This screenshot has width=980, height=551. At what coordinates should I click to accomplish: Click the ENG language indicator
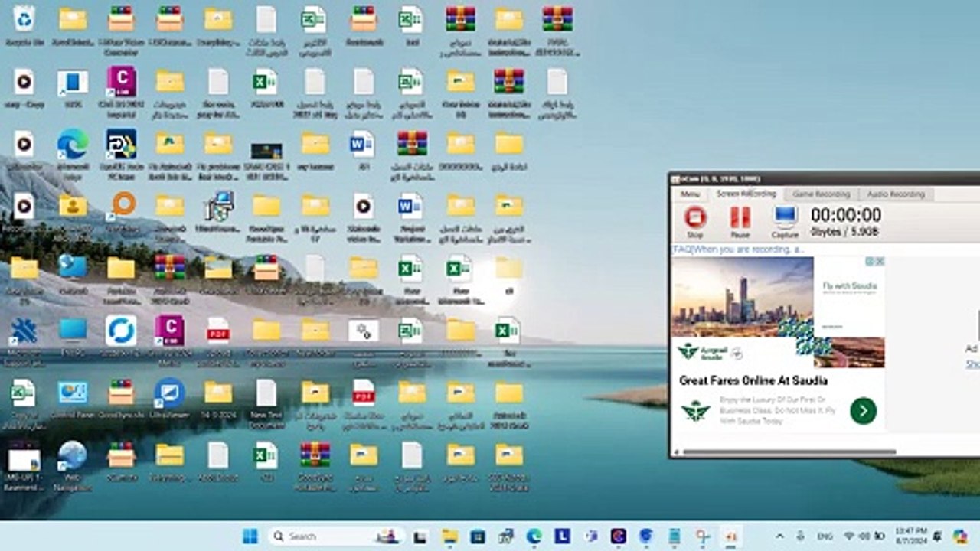click(x=827, y=536)
